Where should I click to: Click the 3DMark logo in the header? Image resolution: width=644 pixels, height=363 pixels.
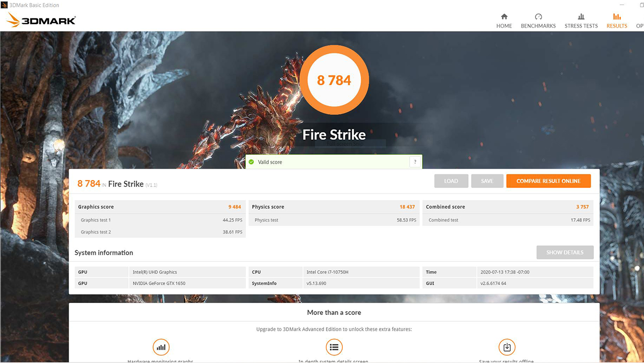click(x=41, y=20)
